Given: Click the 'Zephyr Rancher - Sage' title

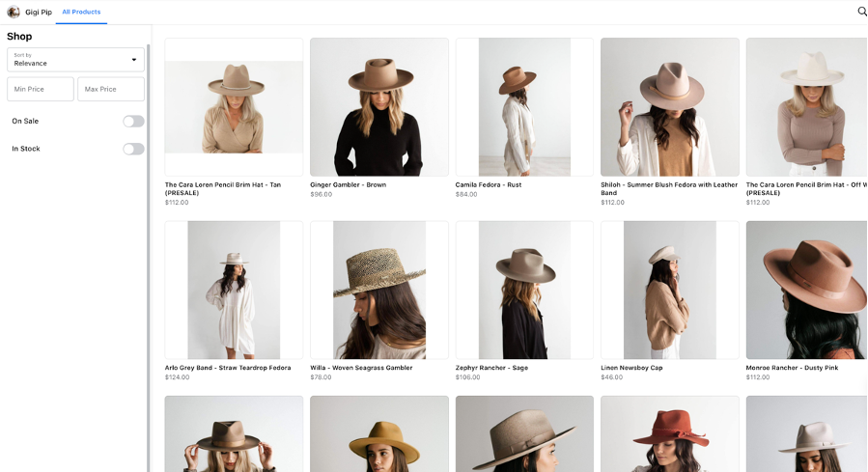Looking at the screenshot, I should [491, 368].
